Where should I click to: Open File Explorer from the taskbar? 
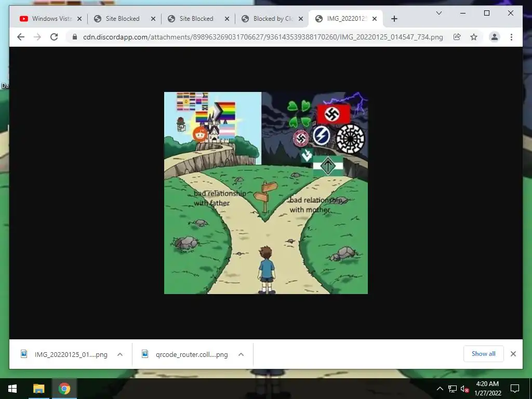click(38, 389)
